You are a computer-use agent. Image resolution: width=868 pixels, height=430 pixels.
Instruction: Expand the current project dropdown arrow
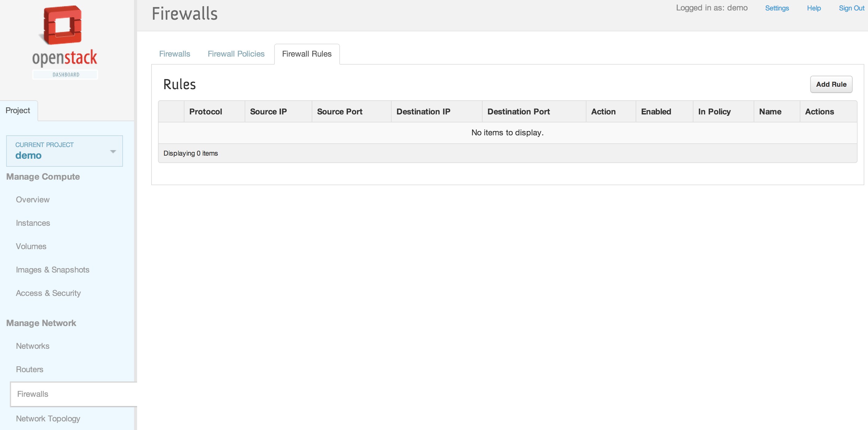[113, 151]
